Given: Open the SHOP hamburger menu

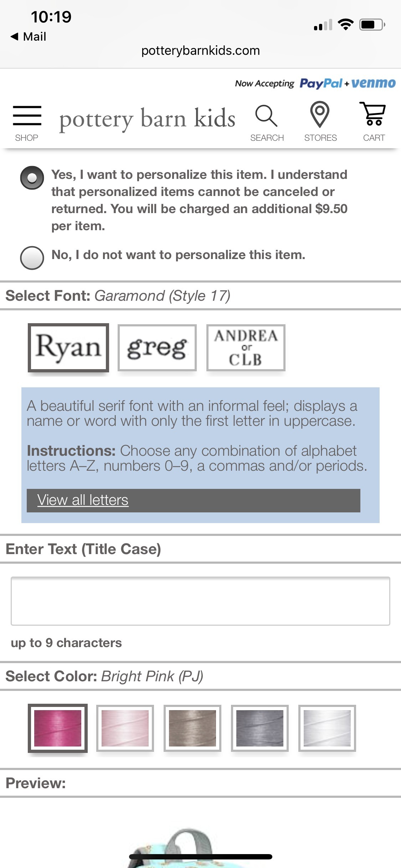Looking at the screenshot, I should pos(27,123).
